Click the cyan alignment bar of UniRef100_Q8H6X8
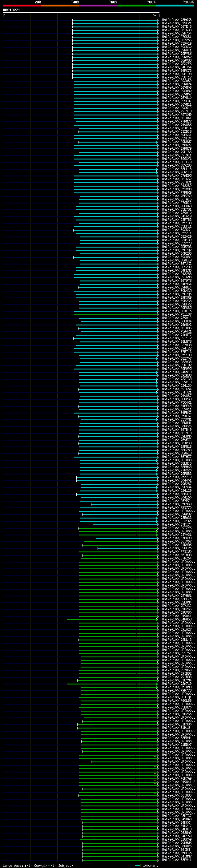This screenshot has height=868, width=197. tap(115, 20)
